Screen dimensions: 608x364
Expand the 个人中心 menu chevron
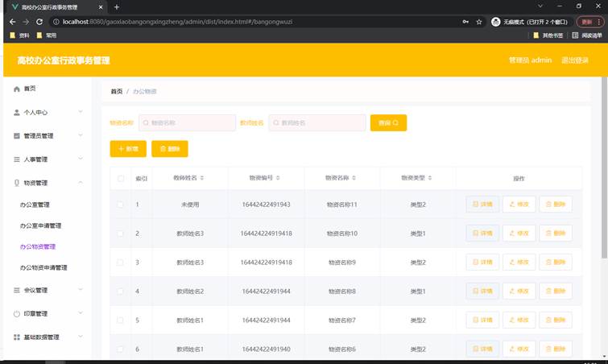coord(81,112)
